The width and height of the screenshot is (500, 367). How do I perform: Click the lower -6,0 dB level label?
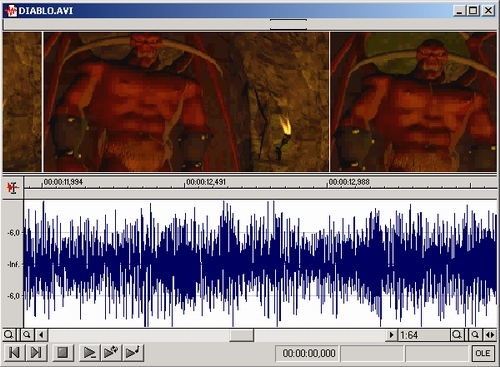[13, 296]
